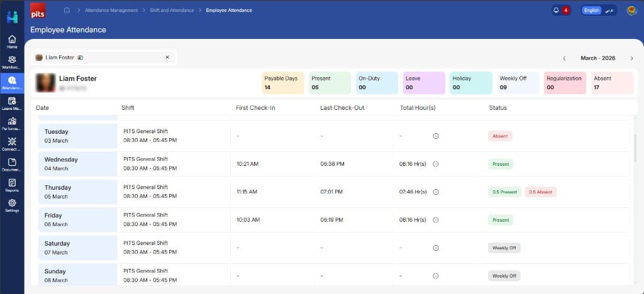Switch language to Arabic
Screen dimensions: 644x294
tap(609, 10)
